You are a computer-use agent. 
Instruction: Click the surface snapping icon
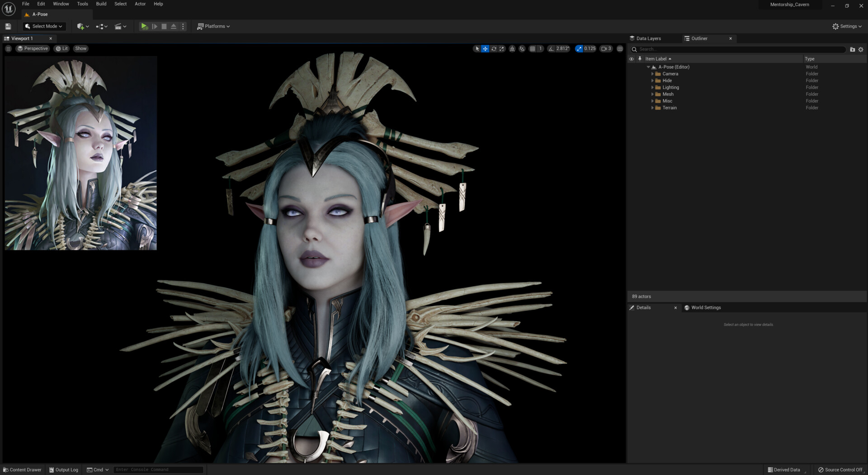pyautogui.click(x=522, y=49)
